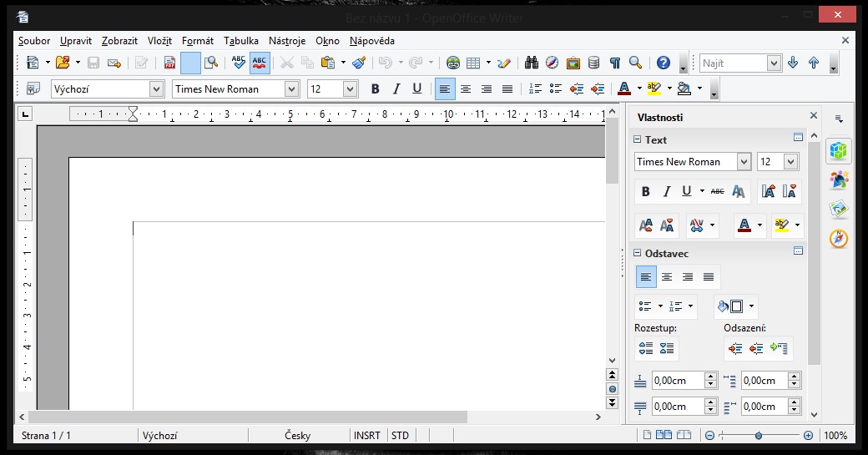Image resolution: width=868 pixels, height=455 pixels.
Task: Toggle Underline in the formatting toolbar
Action: [416, 88]
